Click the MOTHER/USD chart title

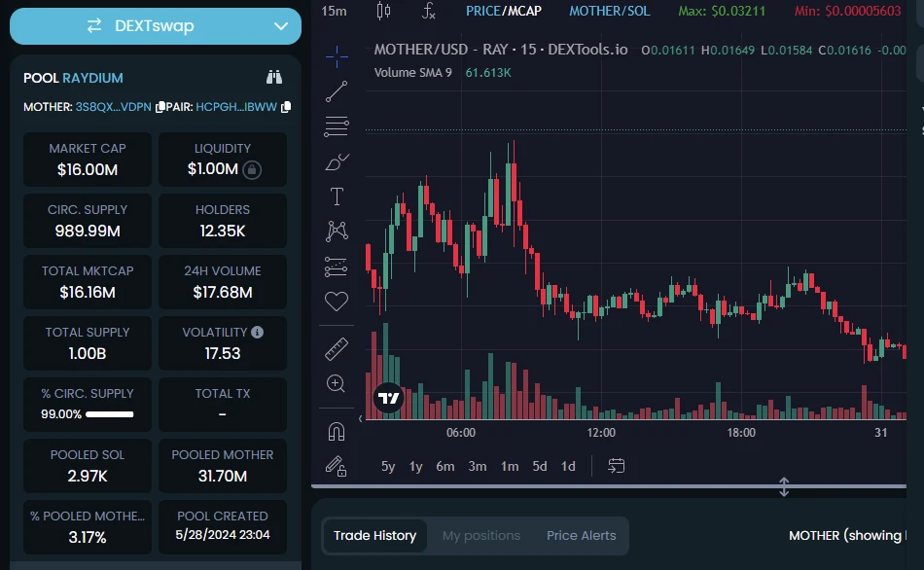(501, 50)
